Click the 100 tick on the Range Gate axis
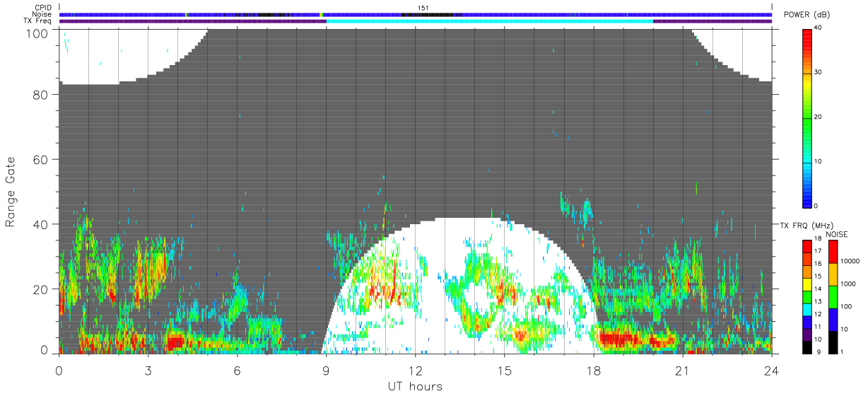 pyautogui.click(x=37, y=33)
